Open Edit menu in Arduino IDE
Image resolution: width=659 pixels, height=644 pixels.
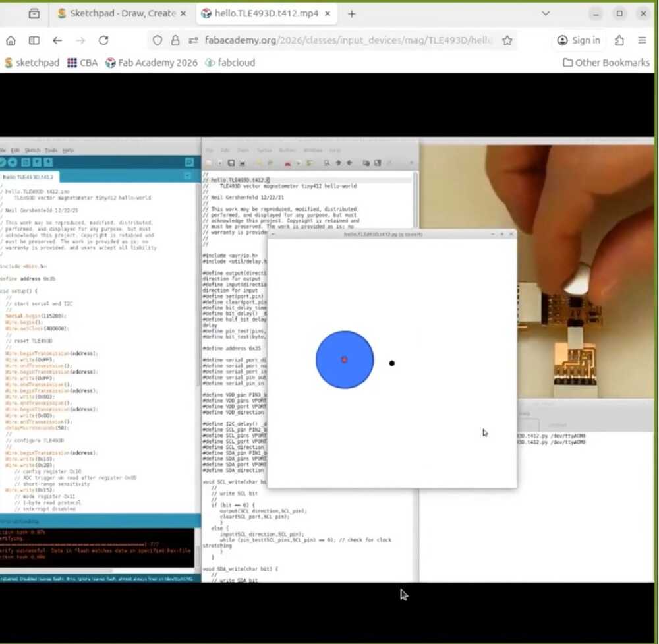(x=15, y=150)
